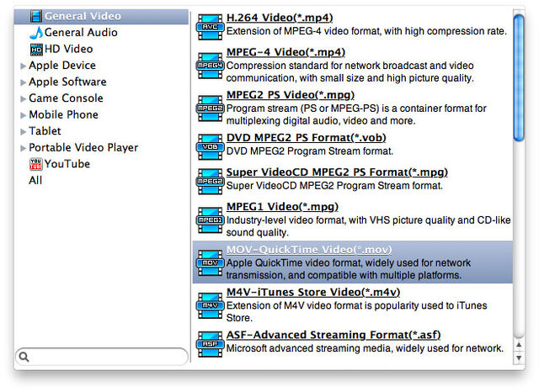Viewport: 539px width, 392px height.
Task: Click 'Extension of M4V video format' description
Action: [x=356, y=312]
